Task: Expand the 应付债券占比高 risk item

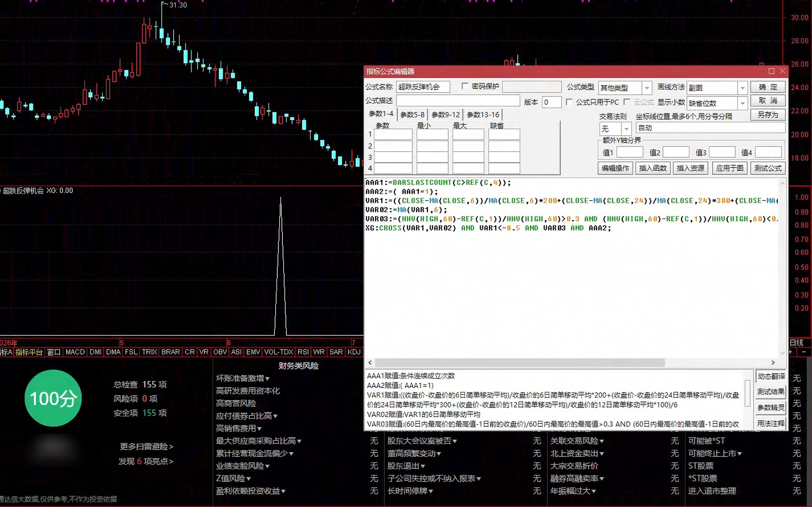Action: (247, 416)
